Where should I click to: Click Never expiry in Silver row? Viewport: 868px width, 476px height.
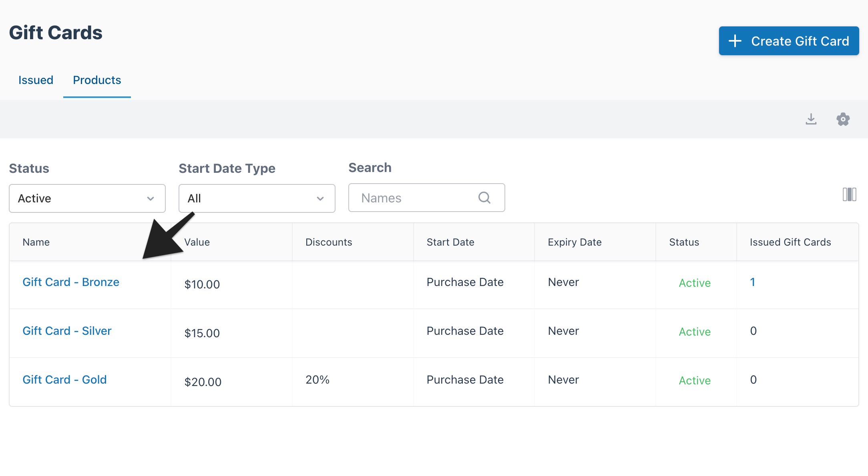563,331
